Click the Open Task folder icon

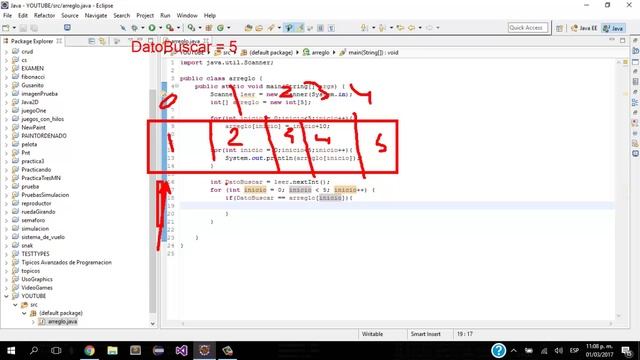coord(259,28)
